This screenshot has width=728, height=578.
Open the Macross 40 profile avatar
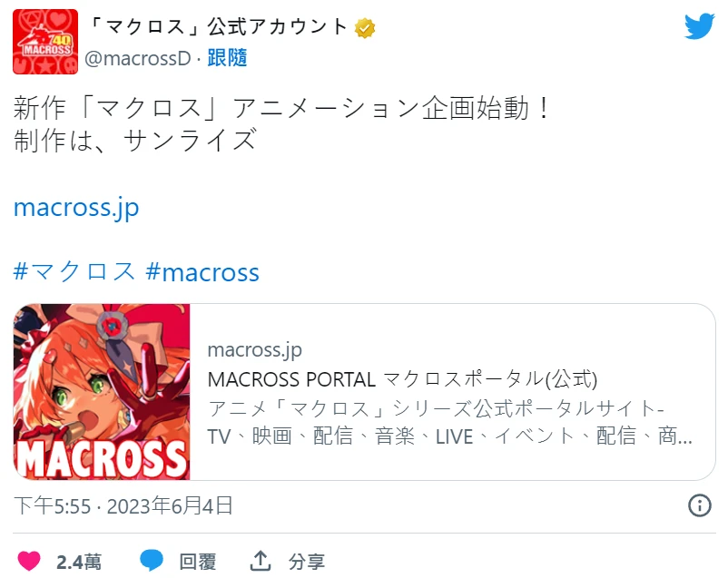[x=45, y=42]
